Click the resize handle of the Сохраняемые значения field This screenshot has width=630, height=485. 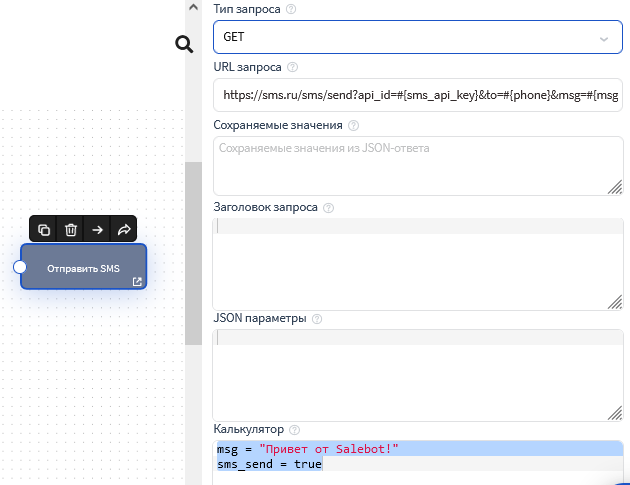(615, 187)
